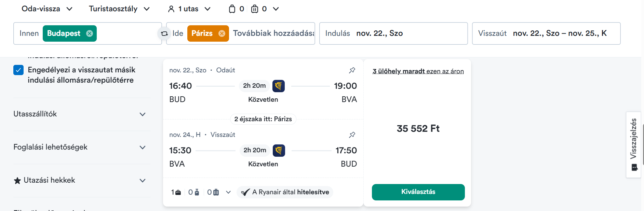Viewport: 644px width, 211px height.
Task: Pin the return flight on nov. 24.
Action: pos(352,135)
